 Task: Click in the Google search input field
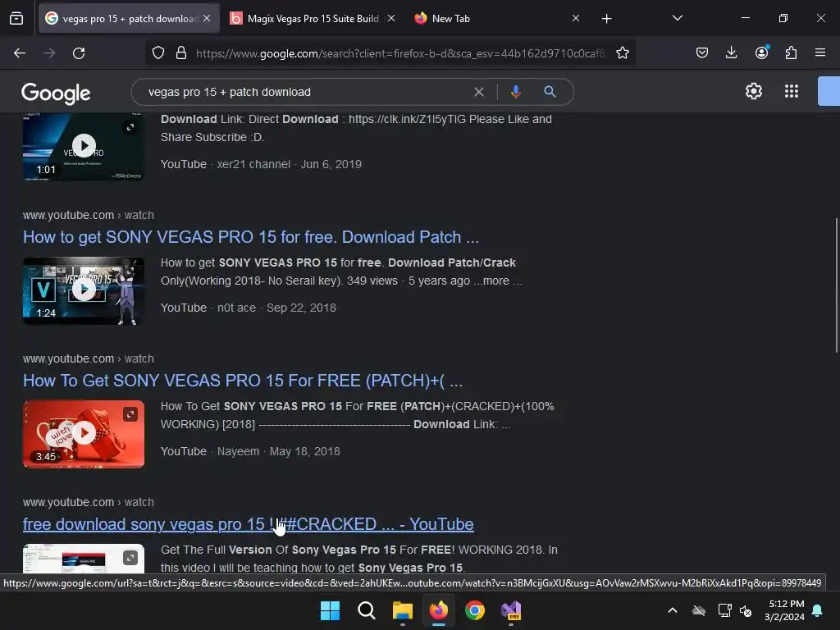tap(305, 92)
